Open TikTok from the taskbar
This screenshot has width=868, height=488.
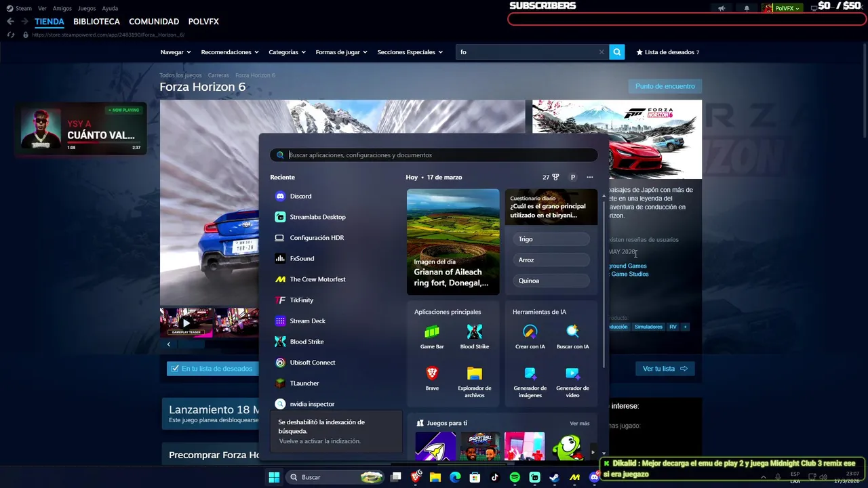click(x=494, y=477)
